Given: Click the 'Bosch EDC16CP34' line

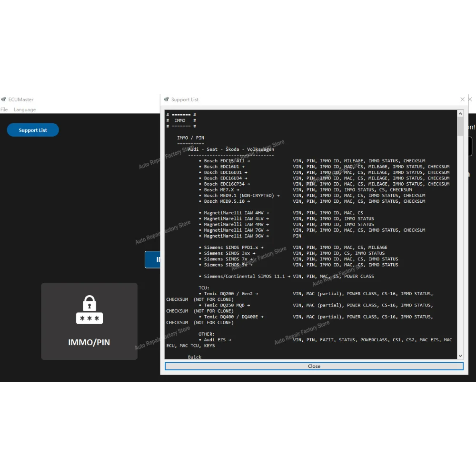Looking at the screenshot, I should [x=324, y=184].
